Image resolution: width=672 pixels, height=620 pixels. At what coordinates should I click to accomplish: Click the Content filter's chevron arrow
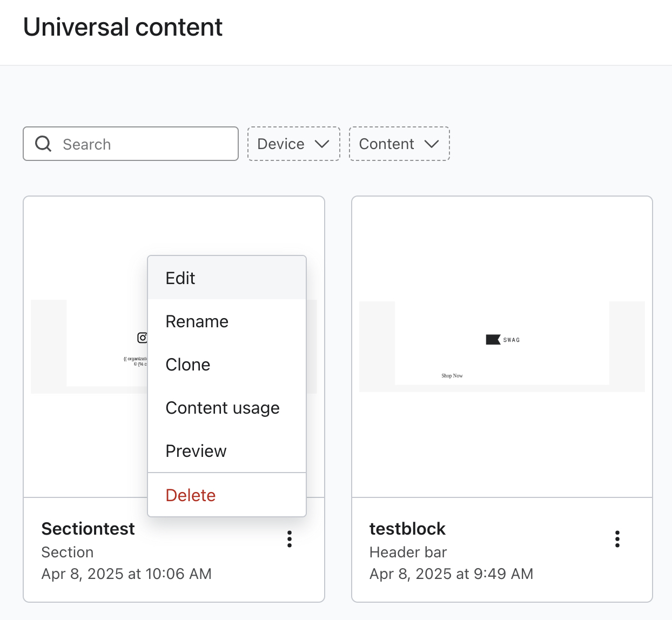coord(432,144)
